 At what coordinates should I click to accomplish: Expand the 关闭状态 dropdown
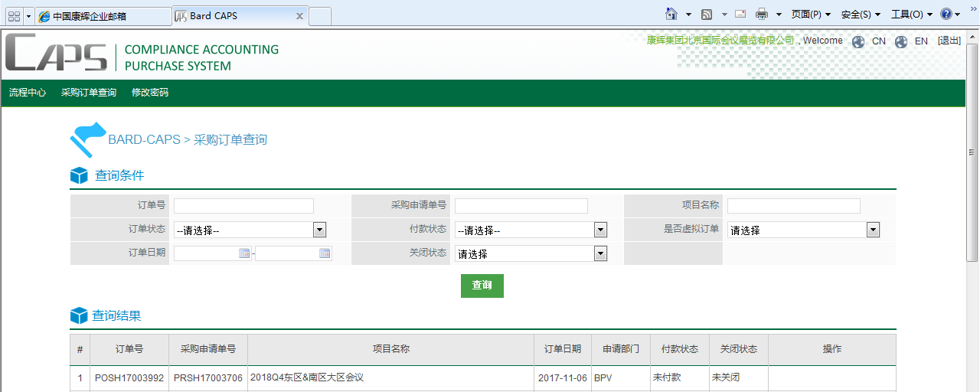(600, 253)
